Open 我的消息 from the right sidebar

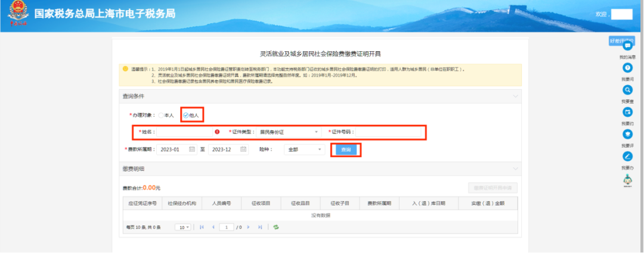click(x=627, y=46)
